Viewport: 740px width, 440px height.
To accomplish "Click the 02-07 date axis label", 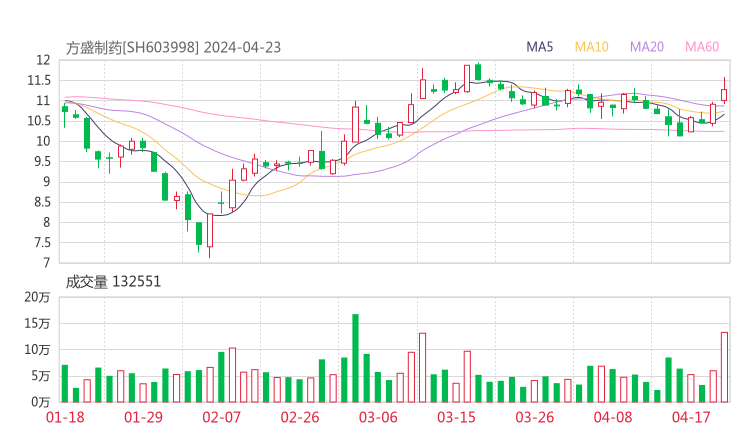I will coord(221,417).
